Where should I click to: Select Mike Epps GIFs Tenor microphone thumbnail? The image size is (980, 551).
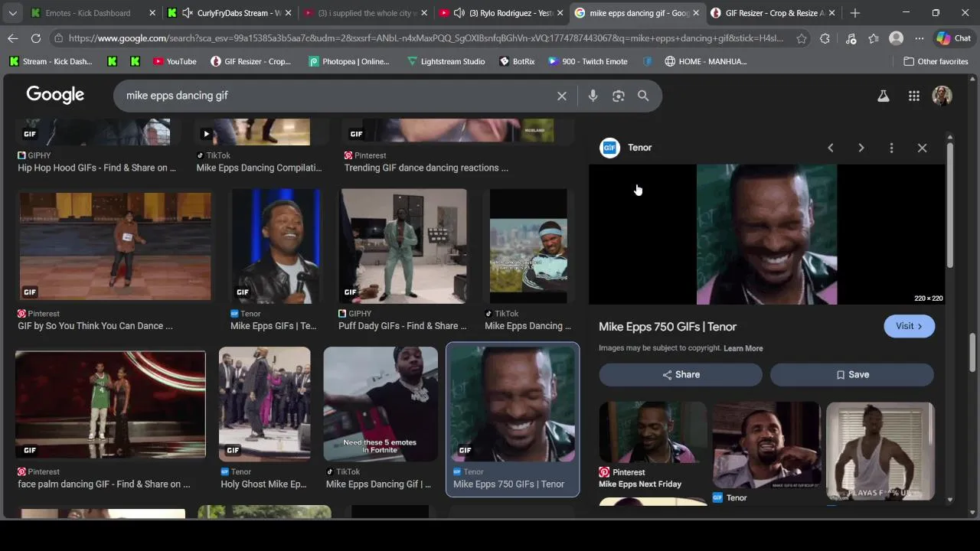[x=276, y=246]
